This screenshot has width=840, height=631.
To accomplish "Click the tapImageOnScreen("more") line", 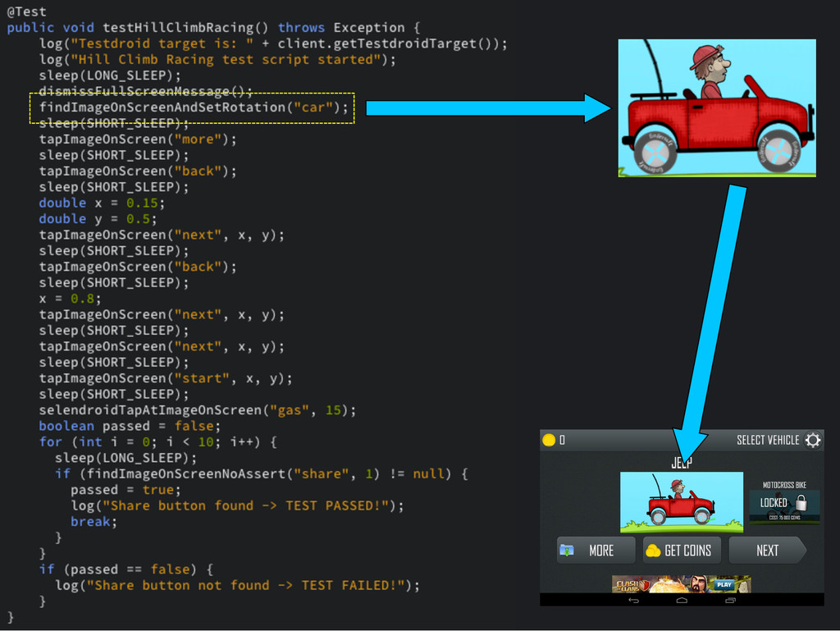I will coord(138,139).
